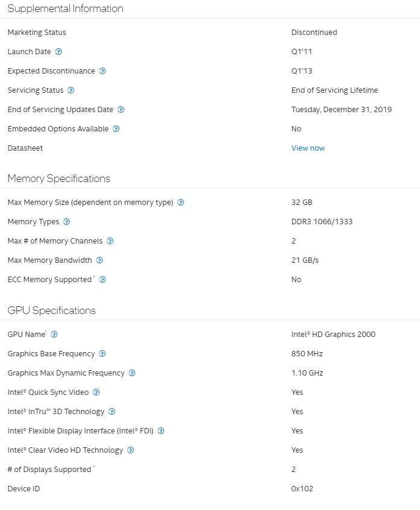Show help for End of Servicing Updates Date

tap(121, 110)
